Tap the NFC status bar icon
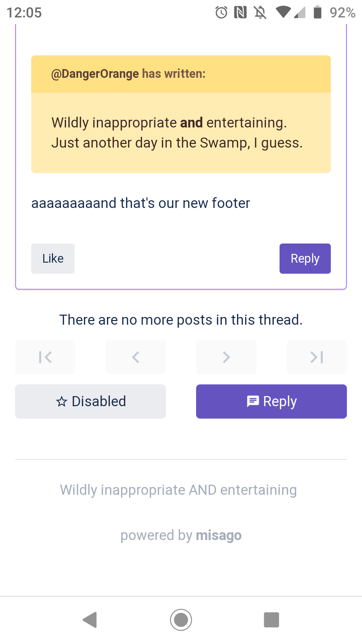Image resolution: width=362 pixels, height=644 pixels. point(240,13)
